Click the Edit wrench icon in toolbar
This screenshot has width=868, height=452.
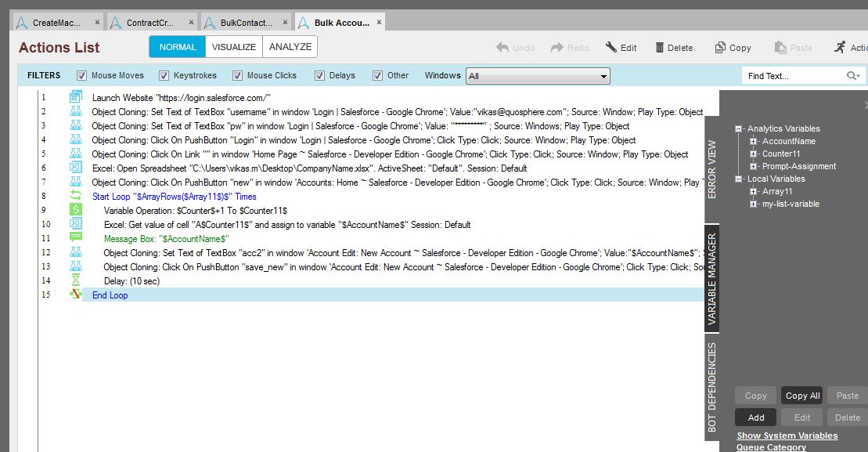coord(611,48)
